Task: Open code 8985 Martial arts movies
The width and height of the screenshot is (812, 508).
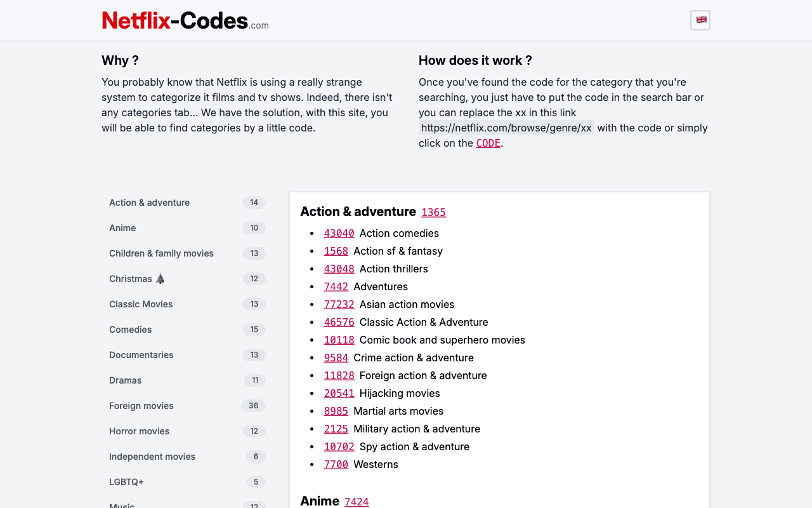Action: (x=336, y=411)
